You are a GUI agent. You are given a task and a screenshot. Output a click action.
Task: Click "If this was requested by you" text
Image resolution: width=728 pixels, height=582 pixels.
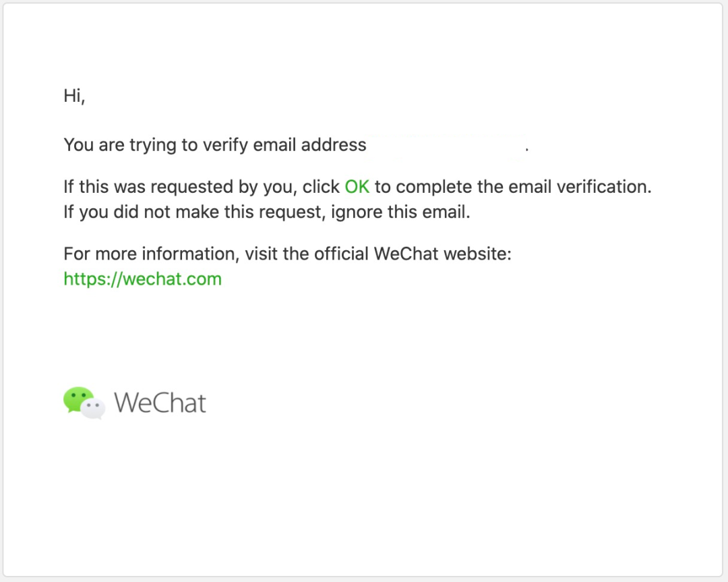(x=179, y=187)
